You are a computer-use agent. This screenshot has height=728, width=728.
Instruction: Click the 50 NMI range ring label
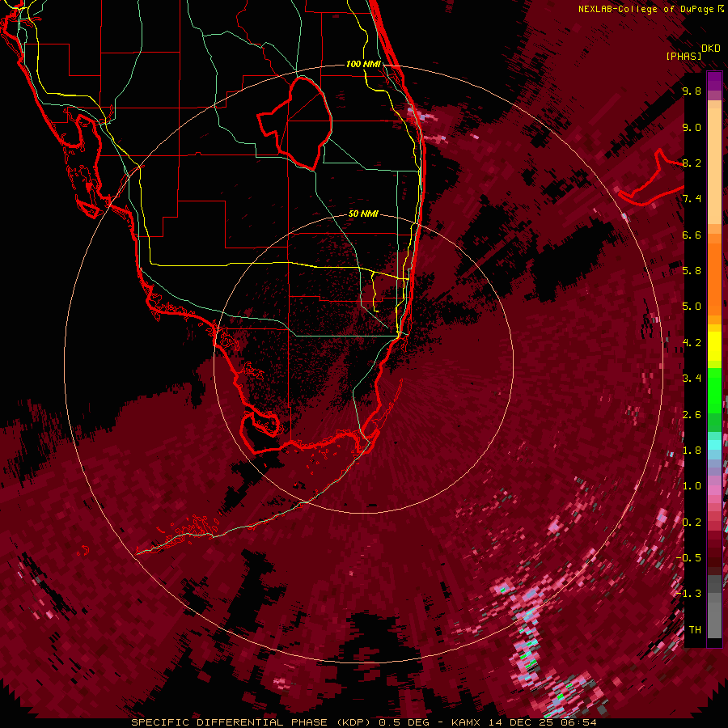click(363, 214)
